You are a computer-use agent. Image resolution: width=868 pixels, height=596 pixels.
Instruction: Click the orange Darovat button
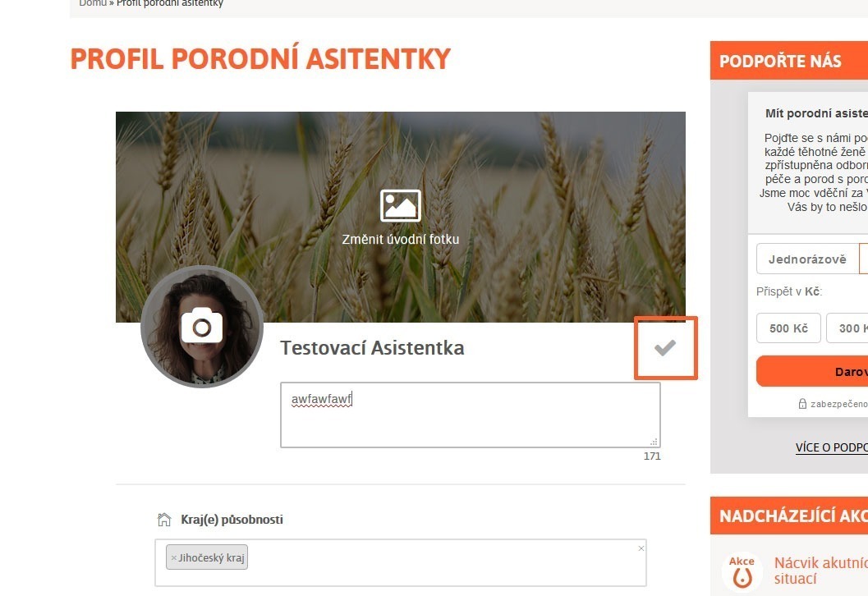point(812,371)
